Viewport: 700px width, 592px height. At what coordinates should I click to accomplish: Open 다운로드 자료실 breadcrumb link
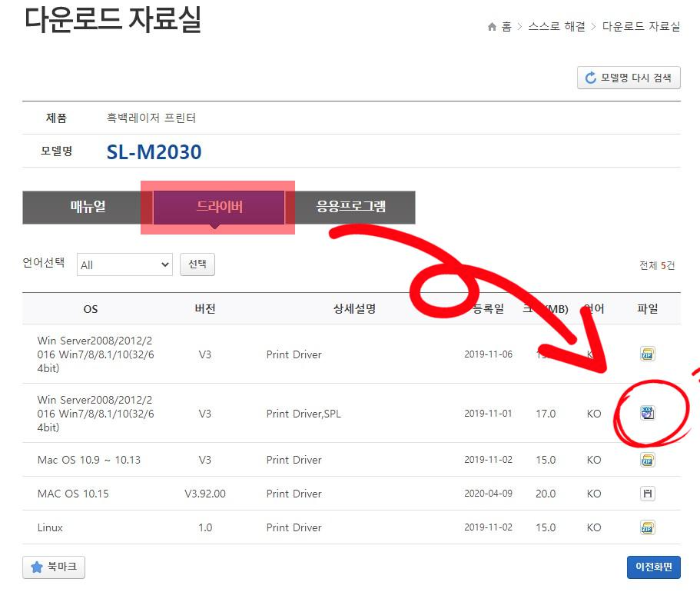641,26
